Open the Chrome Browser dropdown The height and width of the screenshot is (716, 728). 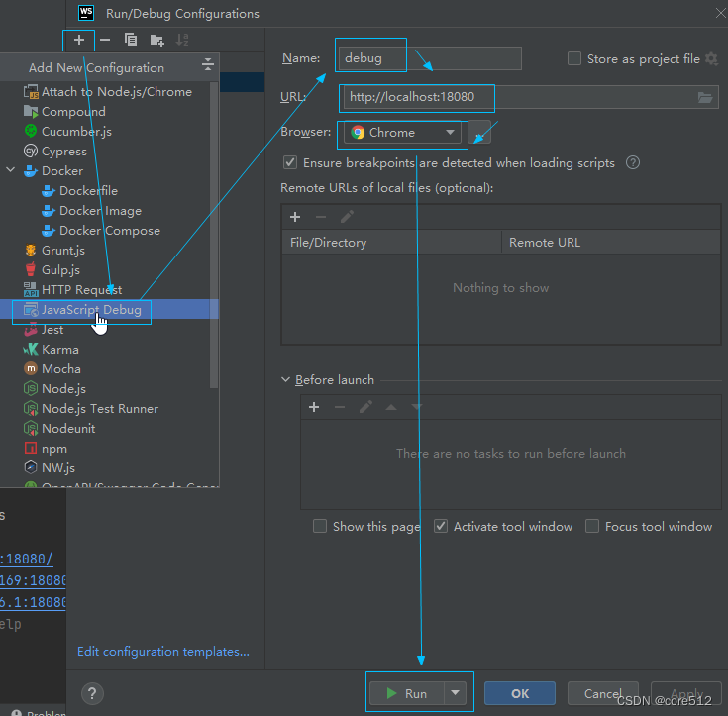click(402, 133)
